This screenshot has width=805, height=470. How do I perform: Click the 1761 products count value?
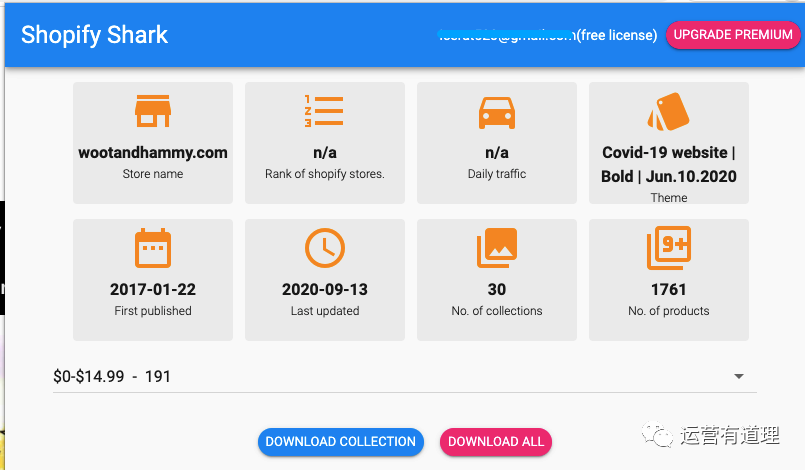(x=668, y=289)
